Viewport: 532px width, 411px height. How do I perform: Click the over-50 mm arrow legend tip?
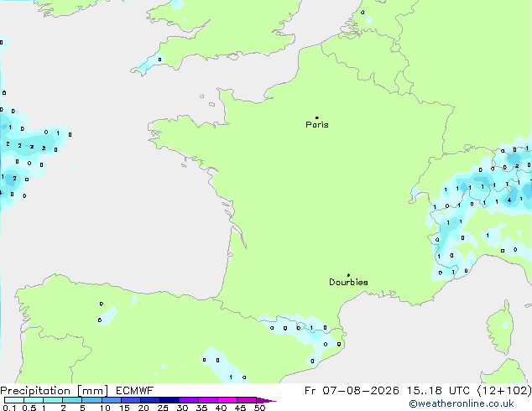pos(266,400)
